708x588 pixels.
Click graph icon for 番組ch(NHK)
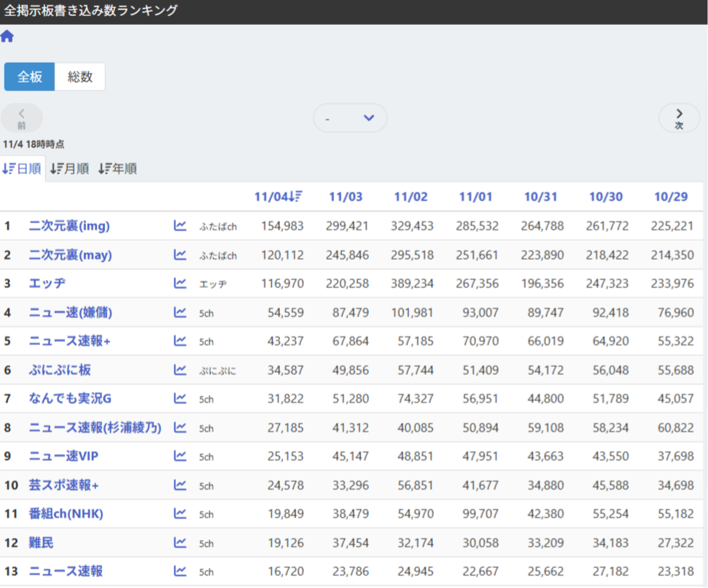[180, 514]
